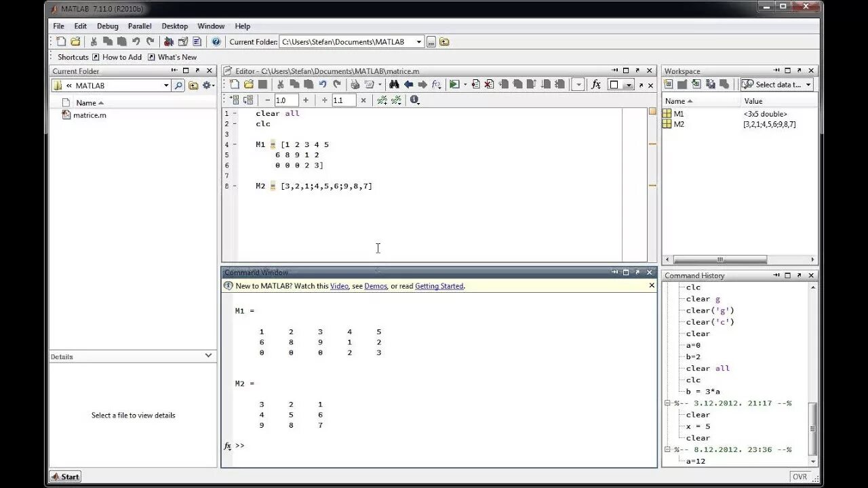
Task: Select matrice.m in Current Folder list
Action: pyautogui.click(x=84, y=115)
